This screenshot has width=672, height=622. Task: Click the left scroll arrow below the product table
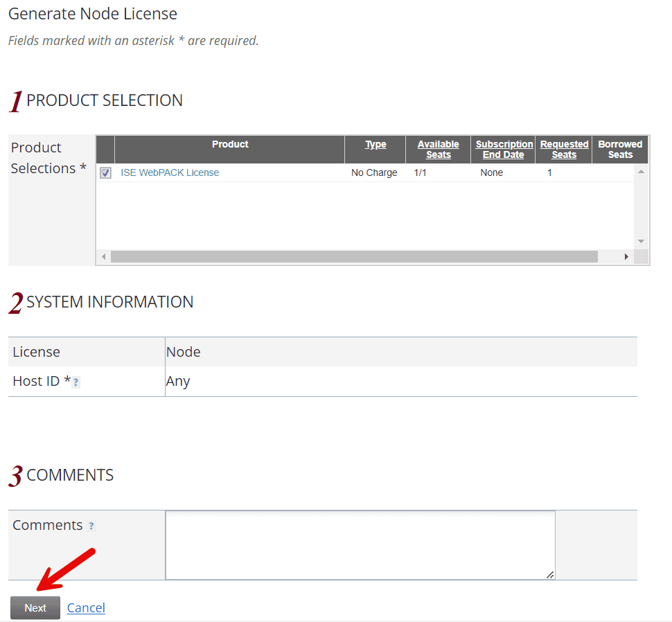pos(103,256)
